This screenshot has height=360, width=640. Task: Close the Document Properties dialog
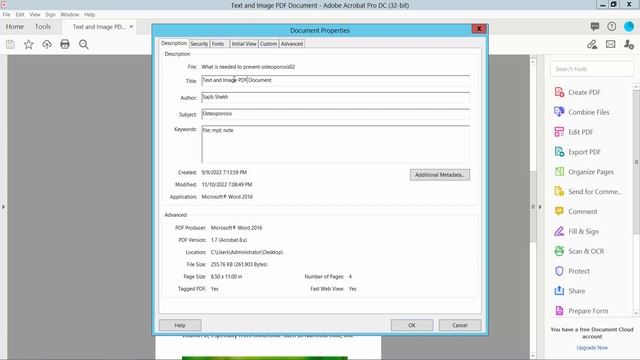(479, 29)
